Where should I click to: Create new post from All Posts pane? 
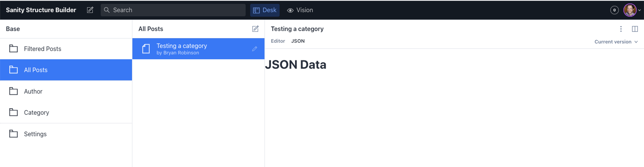[x=255, y=29]
